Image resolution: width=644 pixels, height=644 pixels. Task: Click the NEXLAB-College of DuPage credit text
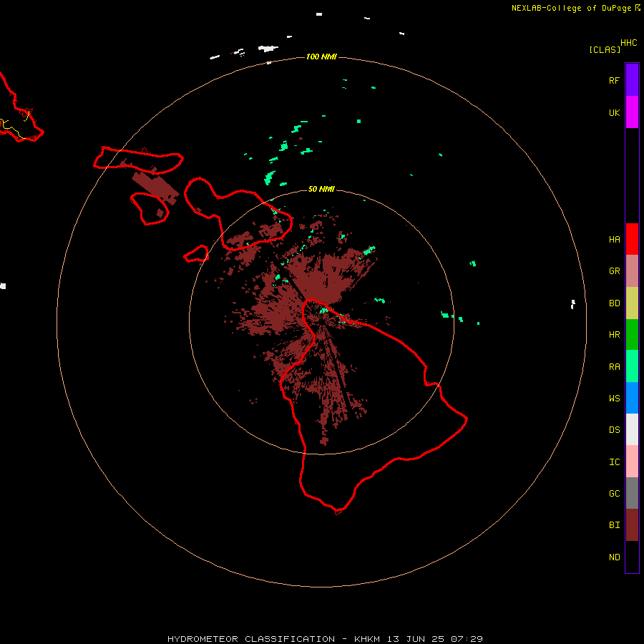[571, 8]
